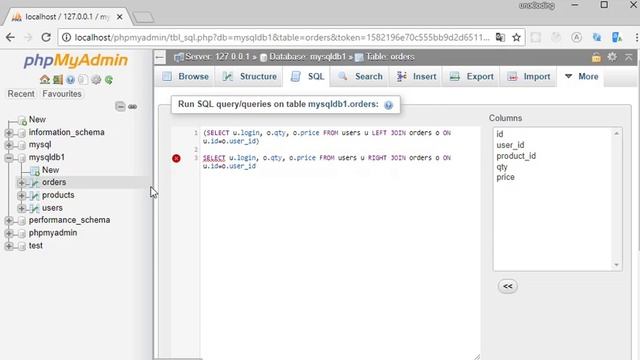Viewport: 640px width, 360px height.
Task: Expand performance_schema database node
Action: 9,220
